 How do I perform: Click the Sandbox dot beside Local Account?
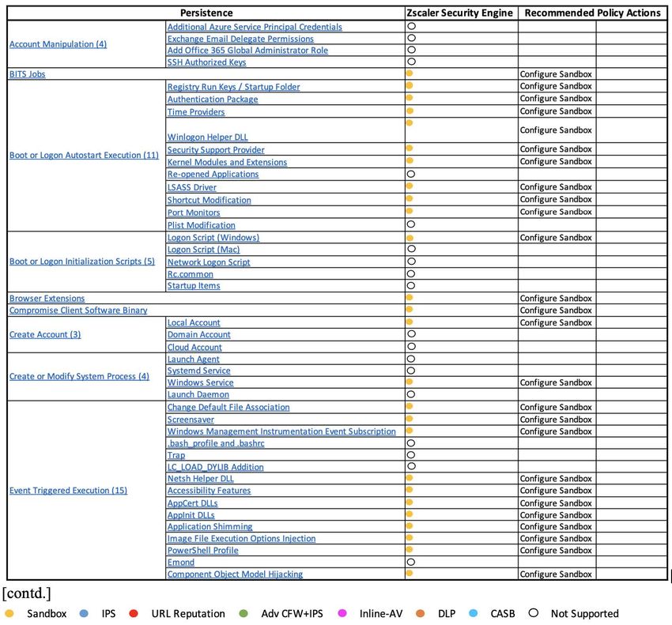pyautogui.click(x=410, y=322)
